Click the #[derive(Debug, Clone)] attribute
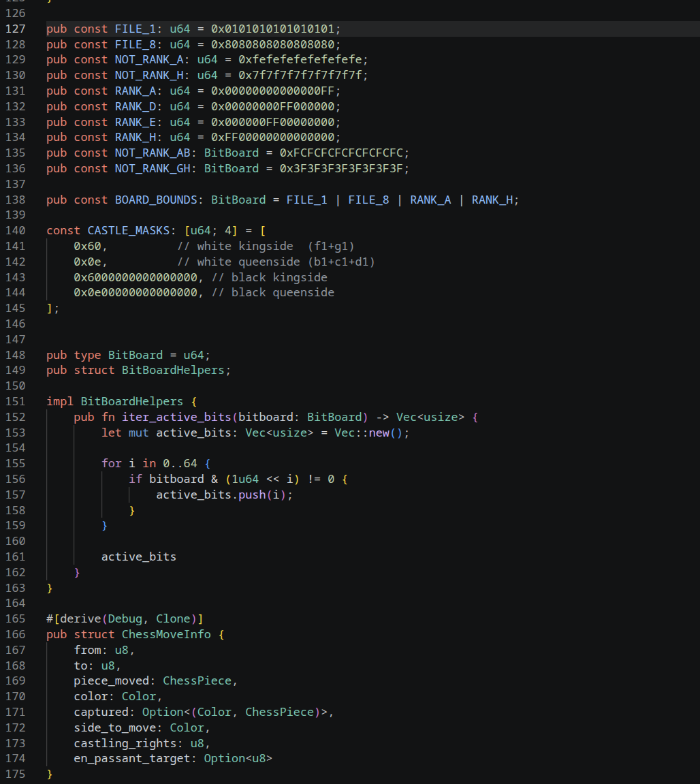Image resolution: width=700 pixels, height=784 pixels. coord(125,618)
